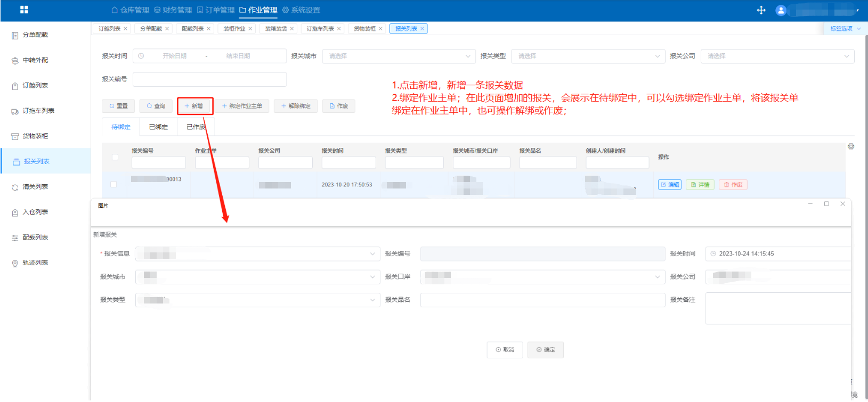Switch to the 已绑定 tab
868x402 pixels.
pos(158,127)
